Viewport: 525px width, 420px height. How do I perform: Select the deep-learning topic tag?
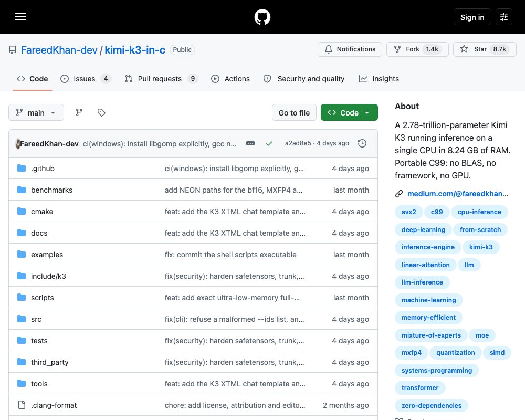tap(423, 230)
